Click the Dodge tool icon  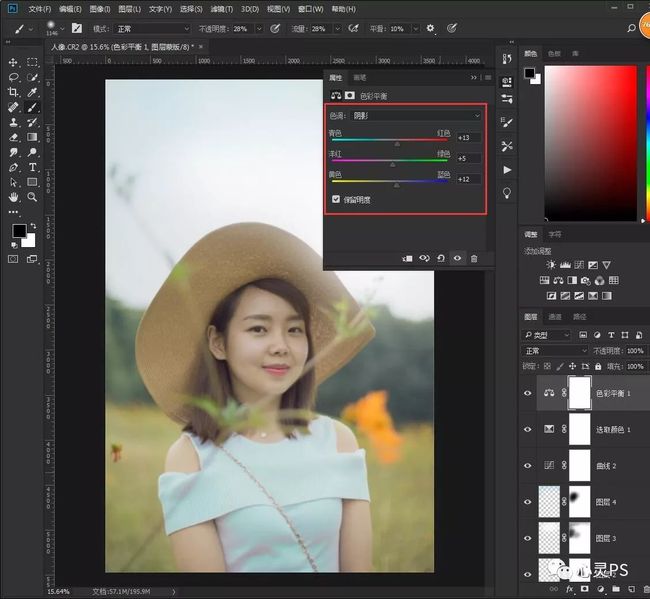coord(32,152)
